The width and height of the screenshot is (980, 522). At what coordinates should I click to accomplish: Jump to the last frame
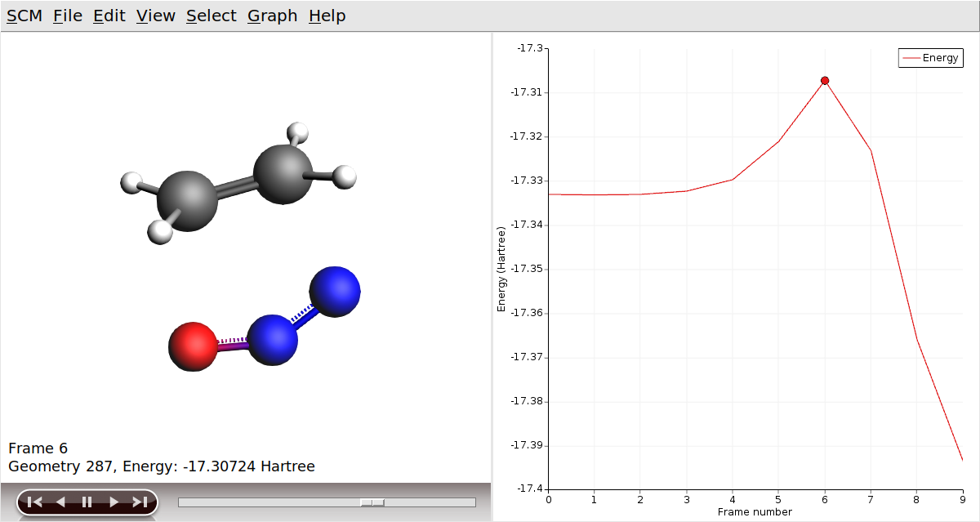[140, 502]
